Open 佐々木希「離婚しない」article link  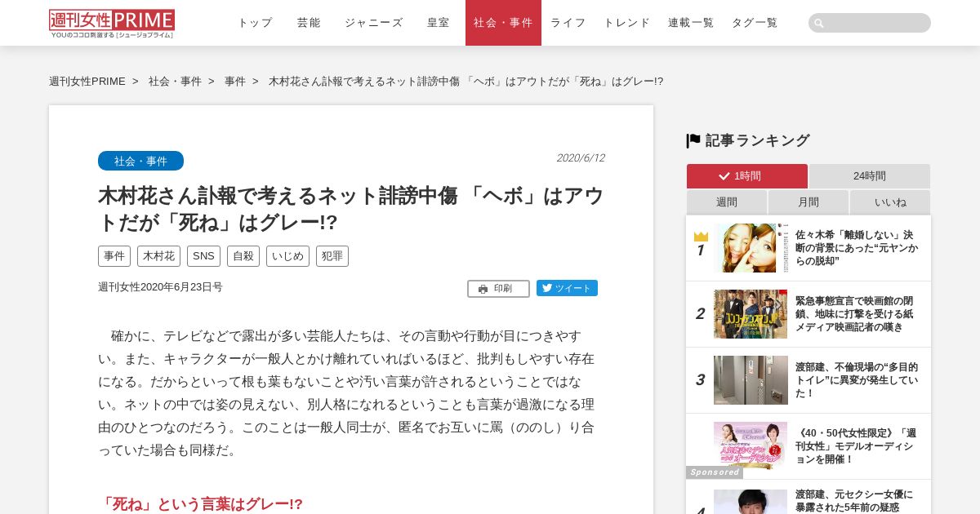[857, 248]
